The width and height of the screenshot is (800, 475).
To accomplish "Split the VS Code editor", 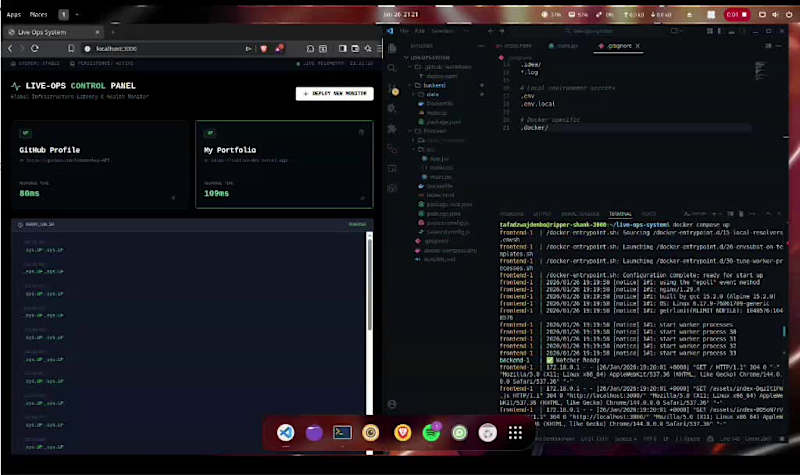I will [x=768, y=46].
